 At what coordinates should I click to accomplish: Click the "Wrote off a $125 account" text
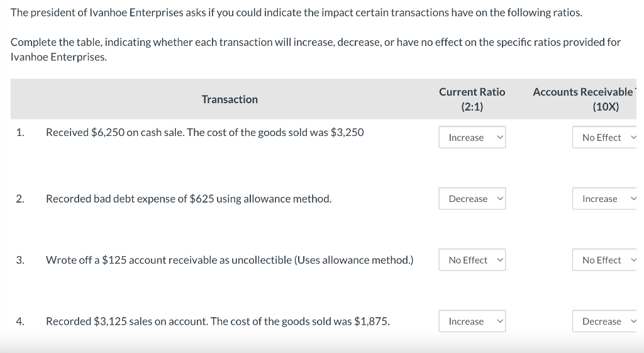(230, 260)
